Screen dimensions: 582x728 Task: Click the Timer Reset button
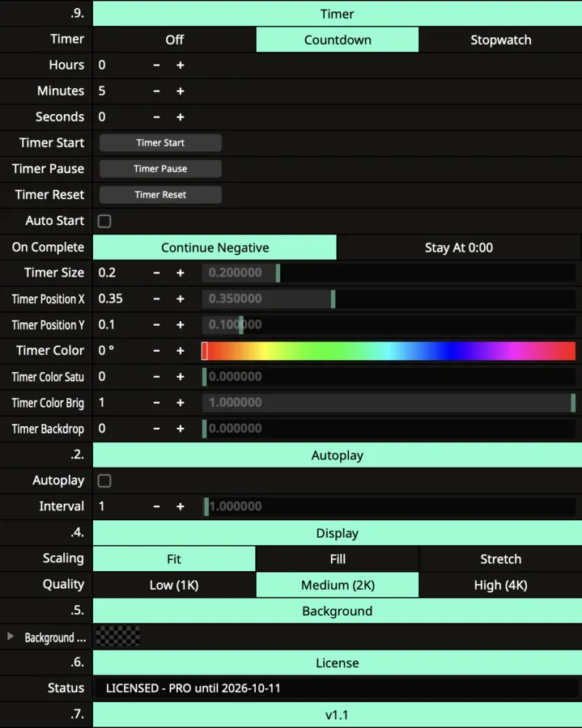point(160,194)
